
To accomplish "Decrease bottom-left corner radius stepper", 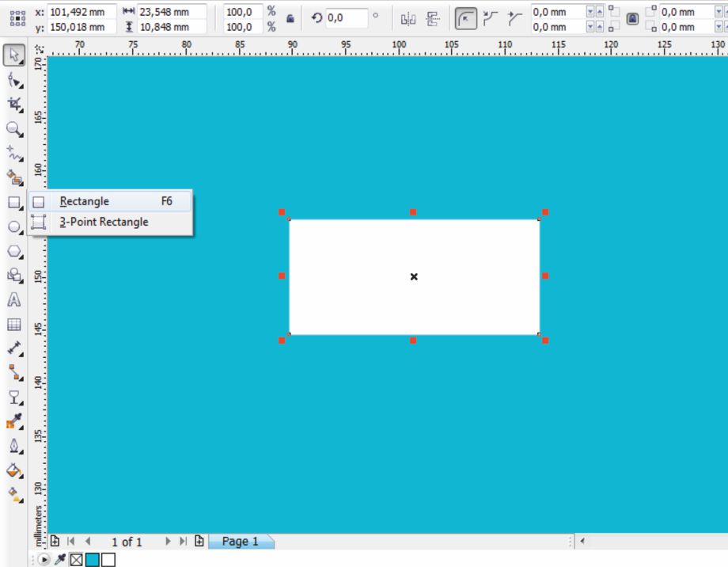I will tap(590, 27).
